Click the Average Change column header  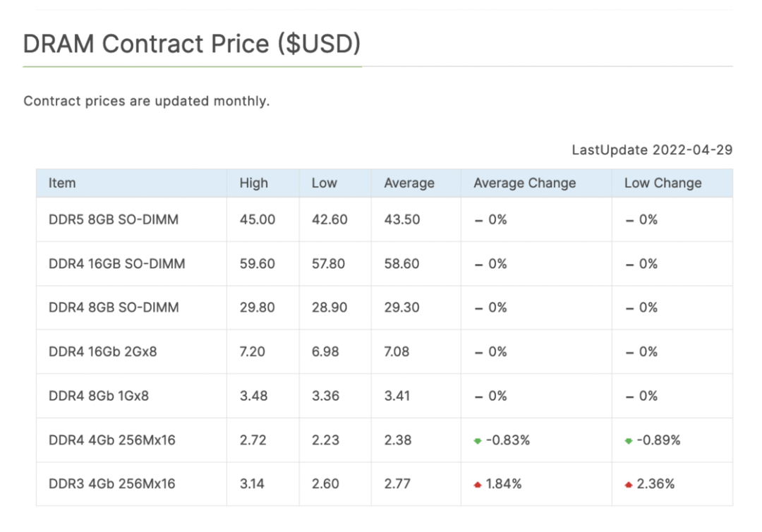525,183
